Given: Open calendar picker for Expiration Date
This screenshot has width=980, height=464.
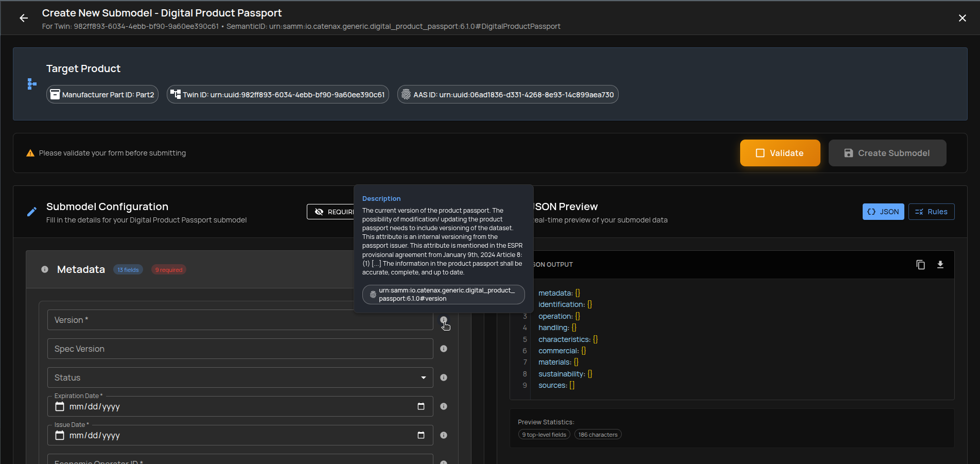Looking at the screenshot, I should click(x=421, y=406).
